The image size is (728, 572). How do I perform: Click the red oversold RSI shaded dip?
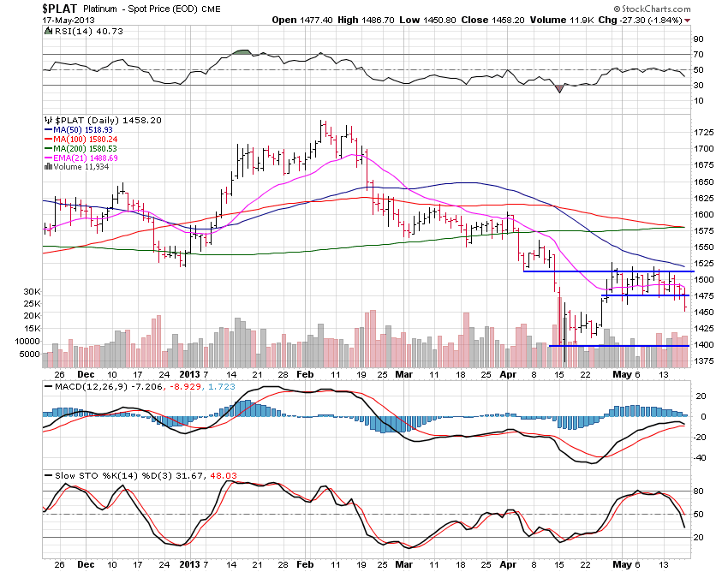(x=558, y=88)
